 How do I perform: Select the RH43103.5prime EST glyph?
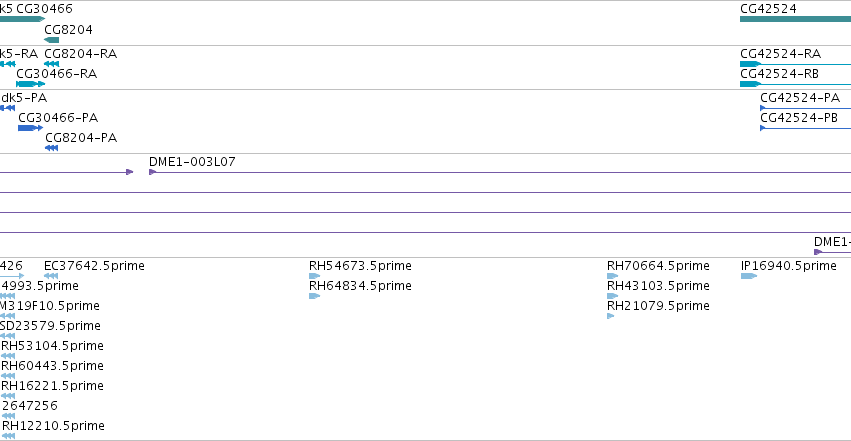pos(613,296)
